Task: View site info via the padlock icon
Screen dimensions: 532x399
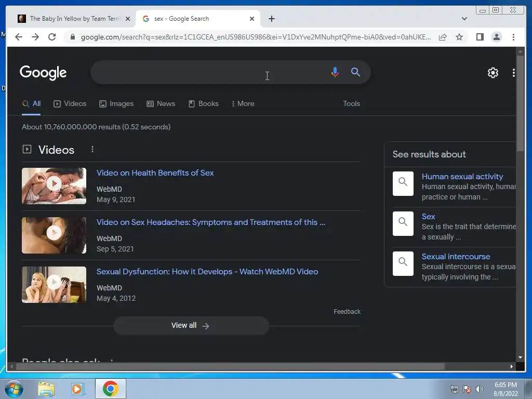Action: click(72, 37)
